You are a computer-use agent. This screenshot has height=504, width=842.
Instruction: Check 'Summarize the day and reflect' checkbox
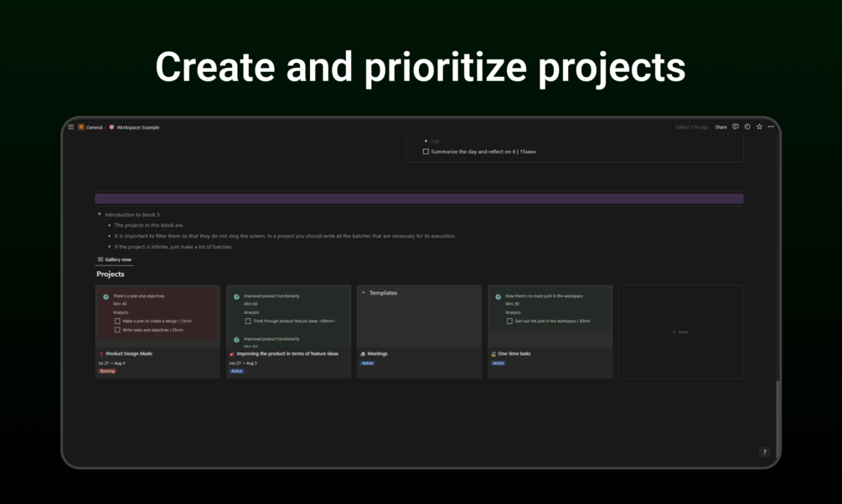pos(426,152)
